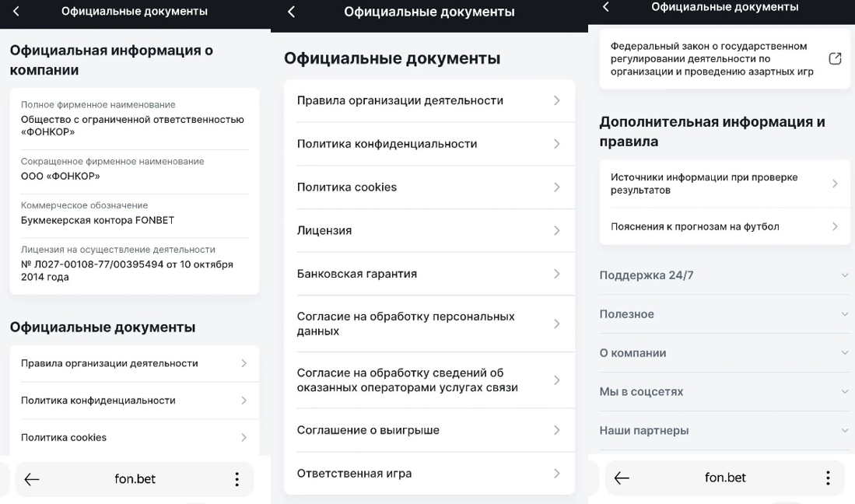
Task: Open Ответственная игра row
Action: (x=429, y=474)
